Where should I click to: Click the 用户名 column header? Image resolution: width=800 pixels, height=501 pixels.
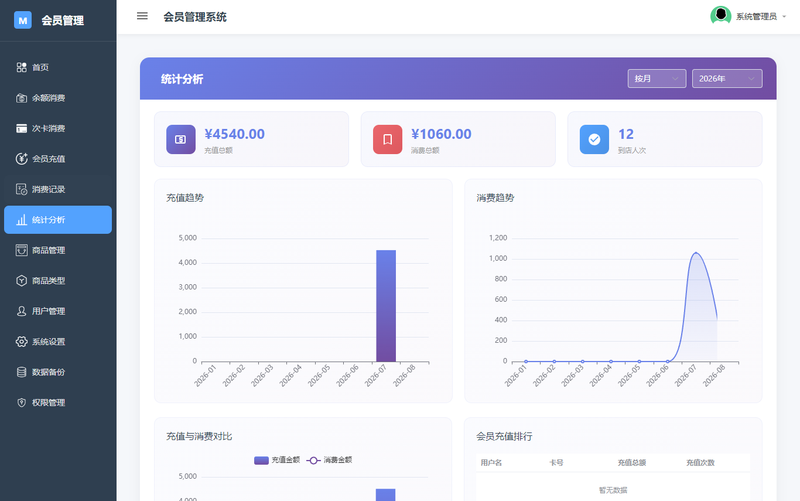[x=491, y=463]
